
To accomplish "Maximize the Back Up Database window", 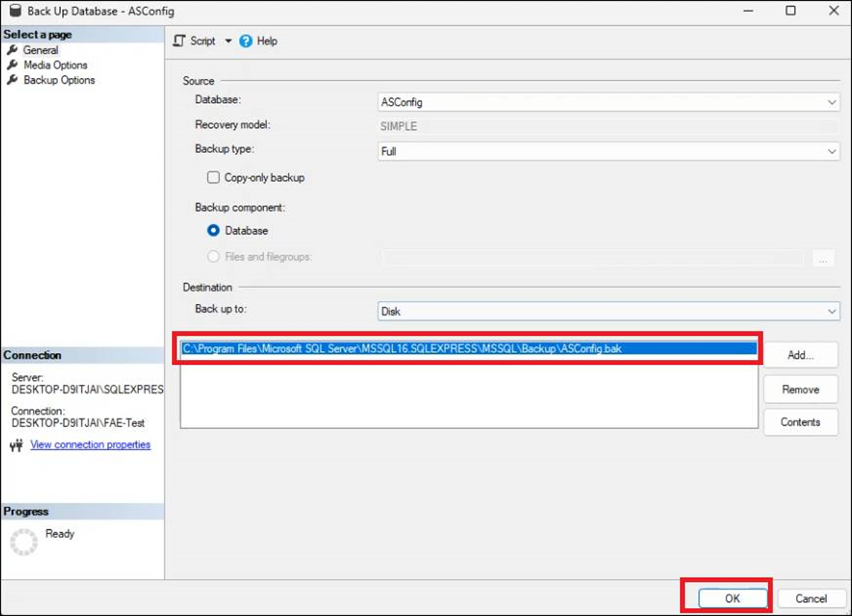I will click(x=790, y=10).
